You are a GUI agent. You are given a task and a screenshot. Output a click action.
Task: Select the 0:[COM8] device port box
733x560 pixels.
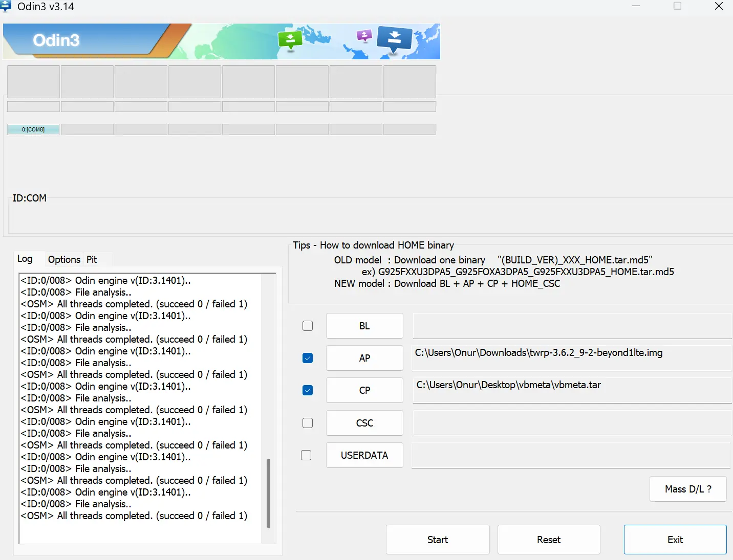pos(33,129)
